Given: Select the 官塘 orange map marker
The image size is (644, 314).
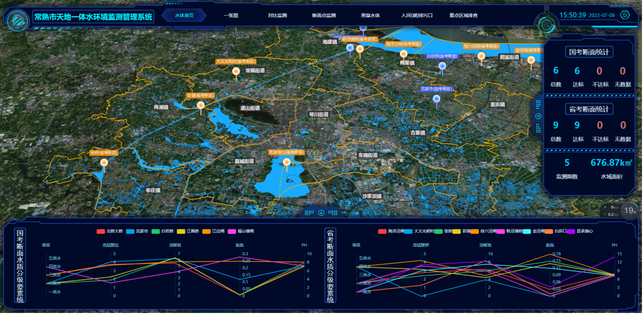Looking at the screenshot, I should click(x=201, y=105).
